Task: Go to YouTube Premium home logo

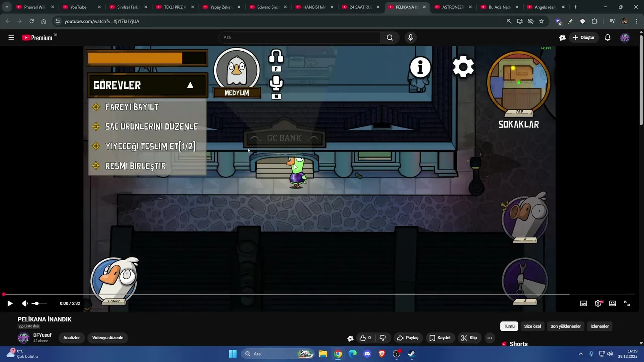Action: (37, 37)
